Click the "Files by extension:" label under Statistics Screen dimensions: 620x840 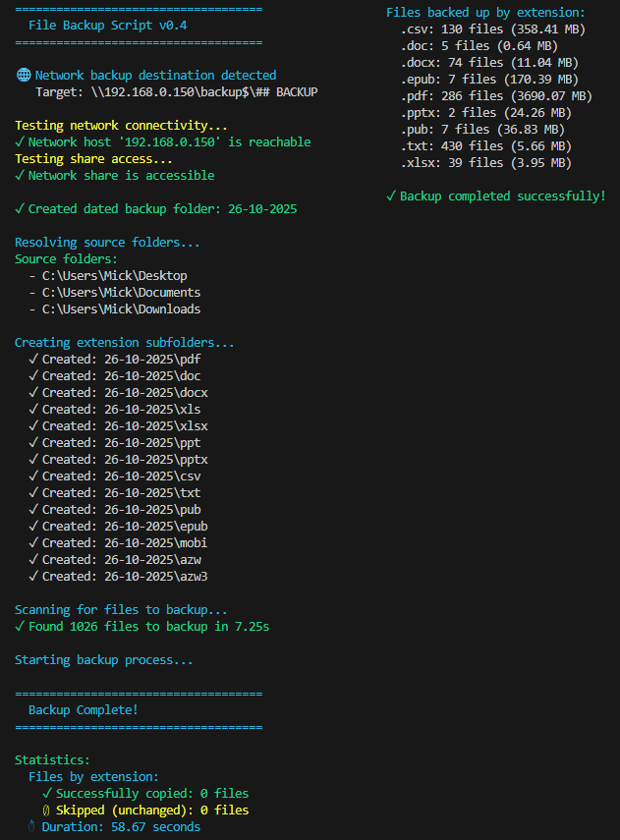pos(93,776)
